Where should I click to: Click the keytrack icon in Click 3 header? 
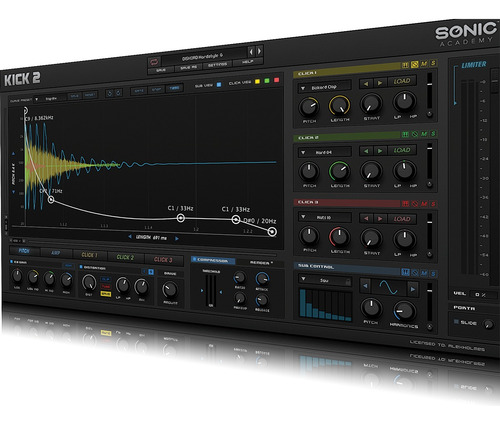(405, 203)
